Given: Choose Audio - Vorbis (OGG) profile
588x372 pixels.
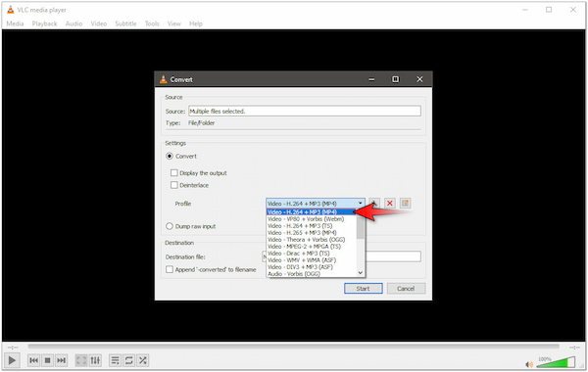Looking at the screenshot, I should [312, 274].
